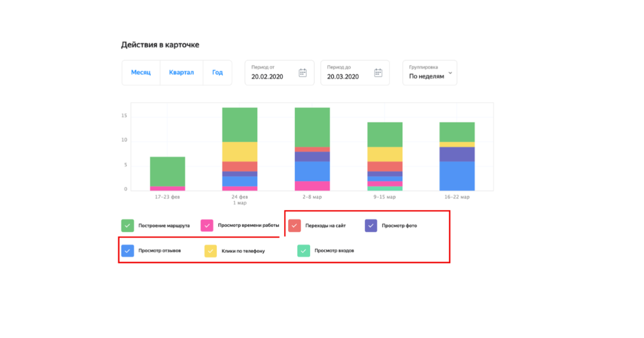The width and height of the screenshot is (644, 338).
Task: Toggle the 'Просмотр фото' purple checkbox
Action: pyautogui.click(x=371, y=226)
